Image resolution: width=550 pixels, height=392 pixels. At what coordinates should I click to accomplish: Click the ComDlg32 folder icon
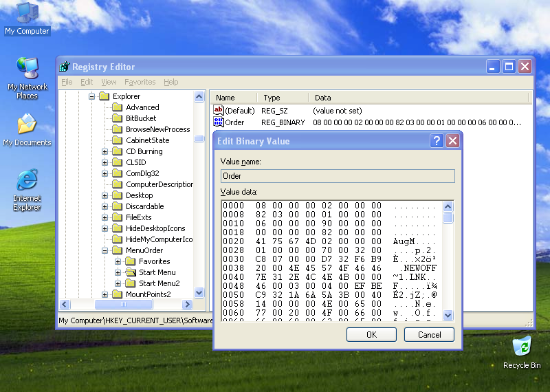pos(117,173)
